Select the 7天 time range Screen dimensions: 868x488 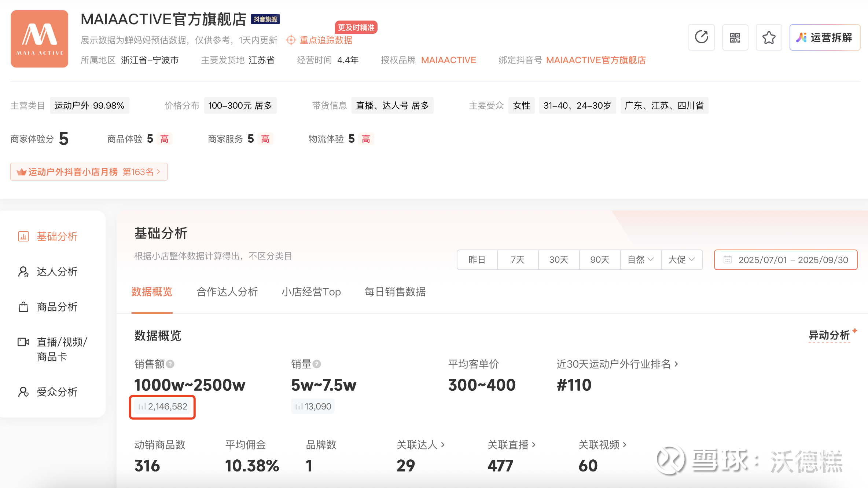[518, 260]
